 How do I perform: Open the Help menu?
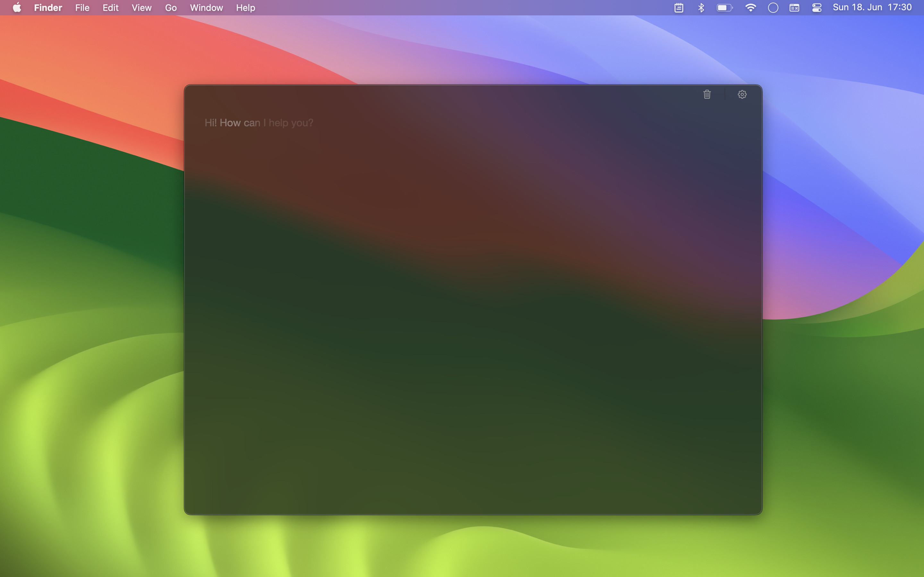coord(245,8)
